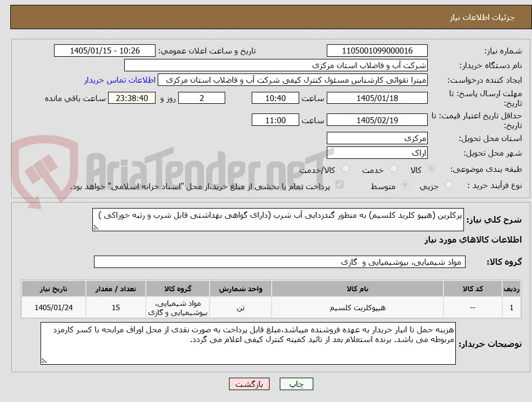Click the بازگشت (back) button
532x402 pixels.
pyautogui.click(x=249, y=384)
